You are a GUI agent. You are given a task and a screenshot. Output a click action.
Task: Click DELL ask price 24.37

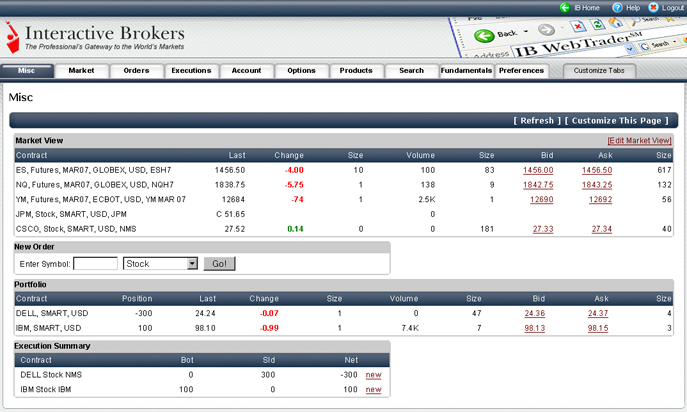(x=598, y=313)
